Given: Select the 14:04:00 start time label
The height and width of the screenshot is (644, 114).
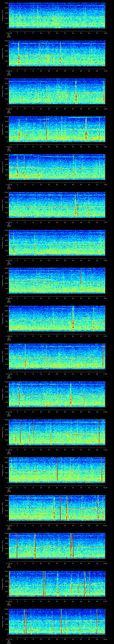Looking at the screenshot, I should point(9,147).
